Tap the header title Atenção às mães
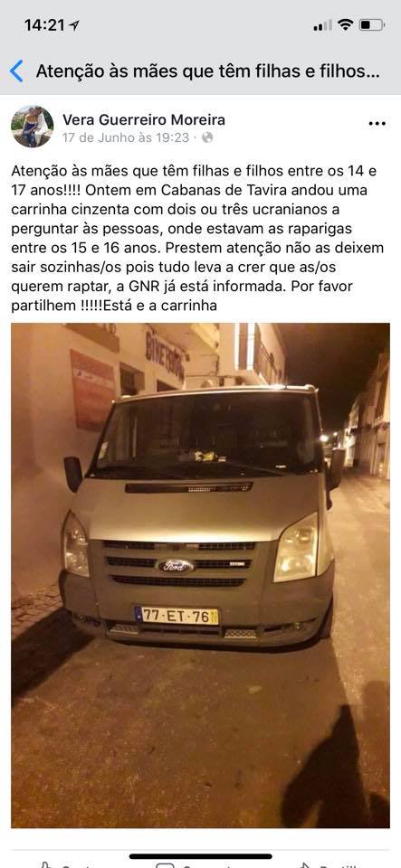 (x=208, y=71)
